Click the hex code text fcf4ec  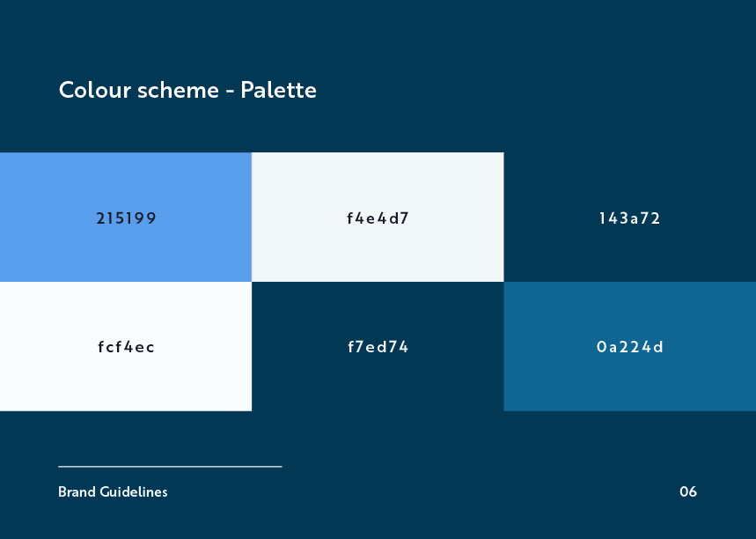[x=126, y=347]
